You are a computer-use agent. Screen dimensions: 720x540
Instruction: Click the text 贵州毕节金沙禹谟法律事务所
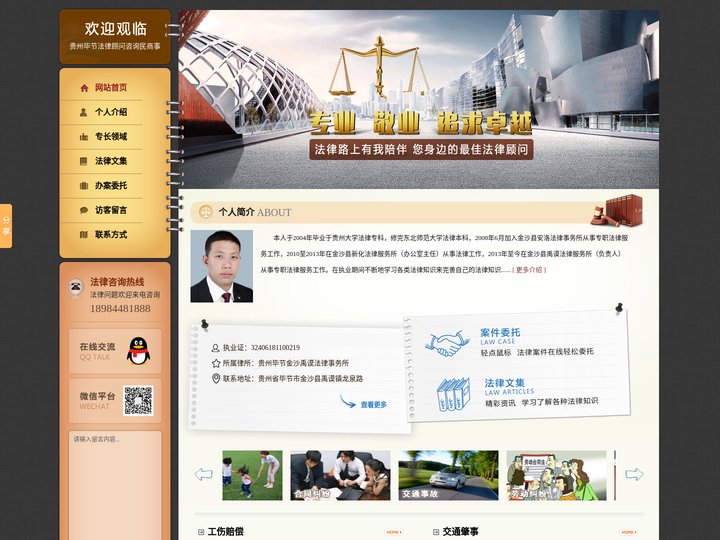pyautogui.click(x=304, y=363)
